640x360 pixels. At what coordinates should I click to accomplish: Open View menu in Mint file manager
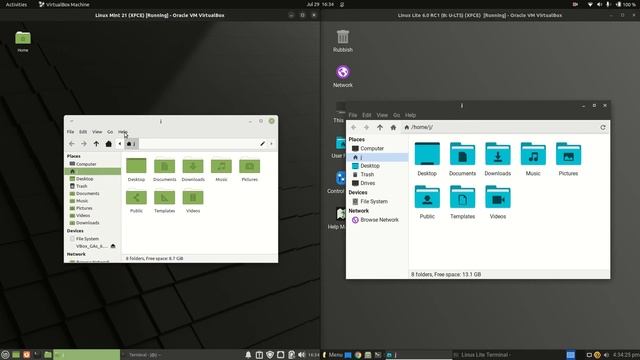point(97,132)
